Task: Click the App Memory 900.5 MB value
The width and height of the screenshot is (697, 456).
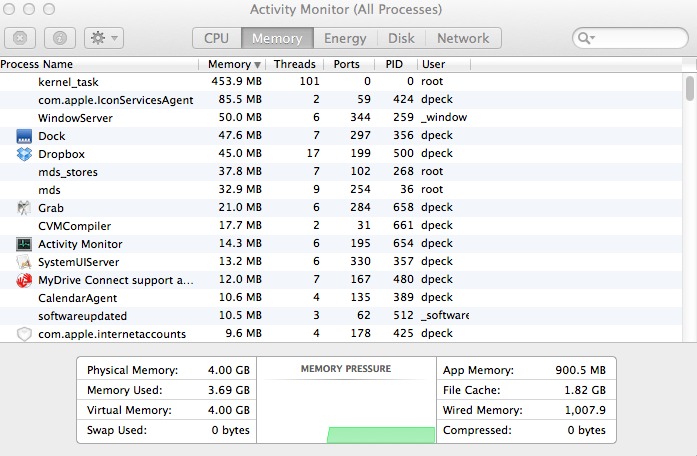Action: coord(580,370)
